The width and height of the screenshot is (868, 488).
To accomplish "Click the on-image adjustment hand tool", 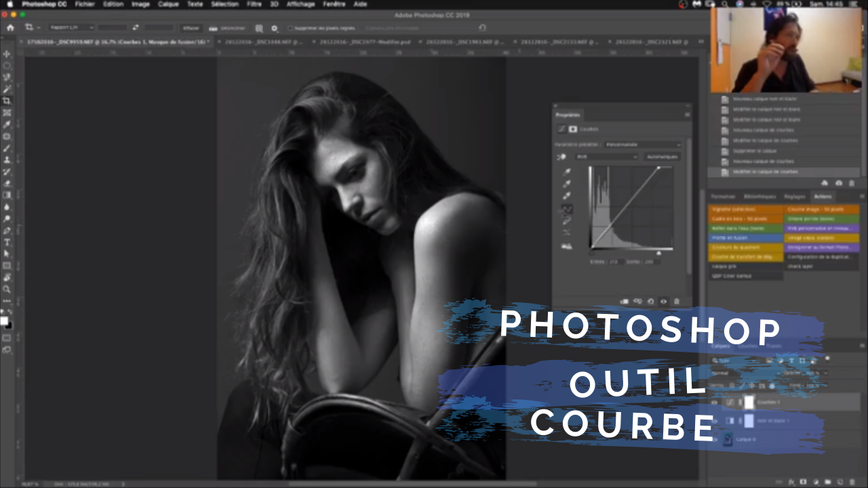I will coord(561,157).
